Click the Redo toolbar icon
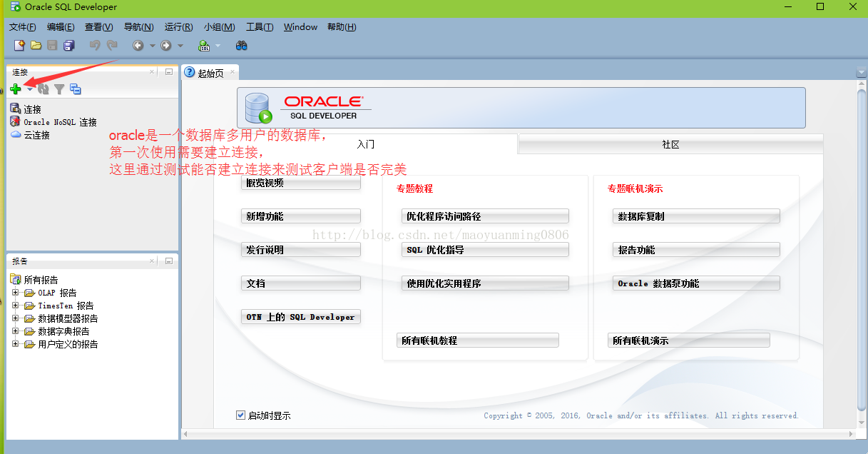The image size is (868, 454). point(111,45)
